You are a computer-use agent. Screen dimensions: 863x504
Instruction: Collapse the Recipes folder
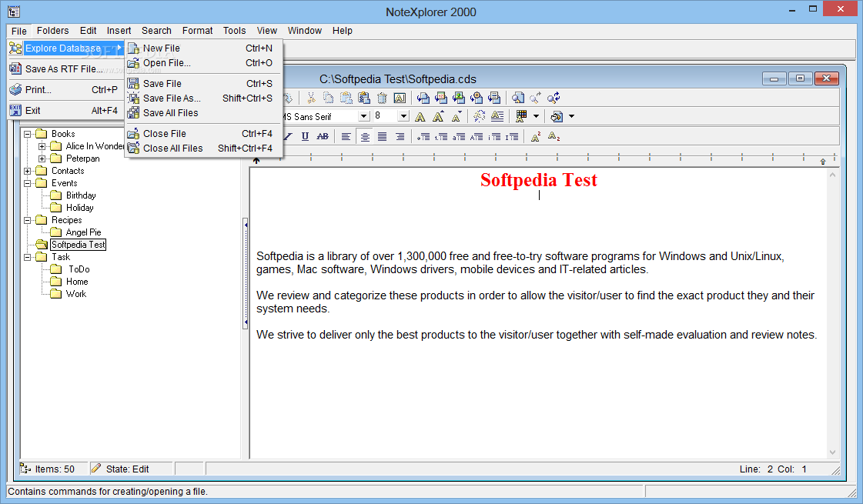click(x=27, y=220)
